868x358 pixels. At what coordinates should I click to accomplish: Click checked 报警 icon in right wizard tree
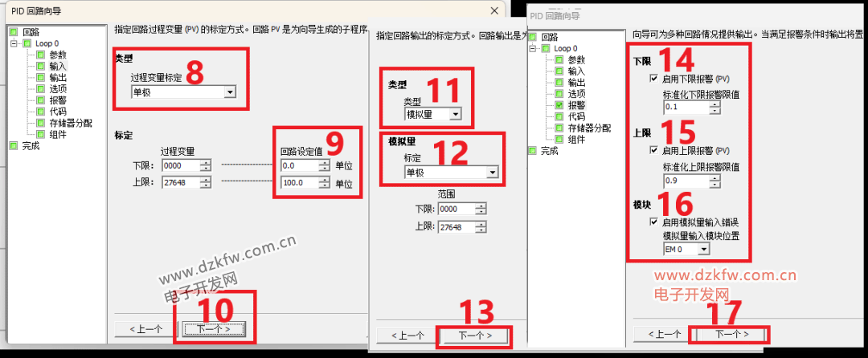tap(559, 105)
